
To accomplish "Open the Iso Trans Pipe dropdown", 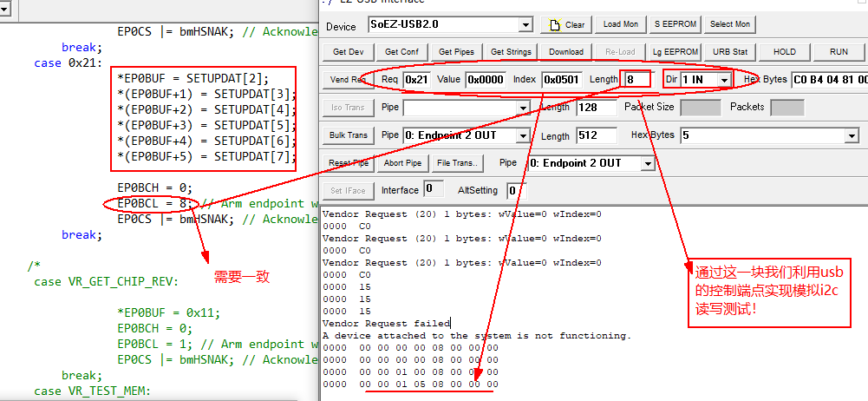I will pos(523,108).
